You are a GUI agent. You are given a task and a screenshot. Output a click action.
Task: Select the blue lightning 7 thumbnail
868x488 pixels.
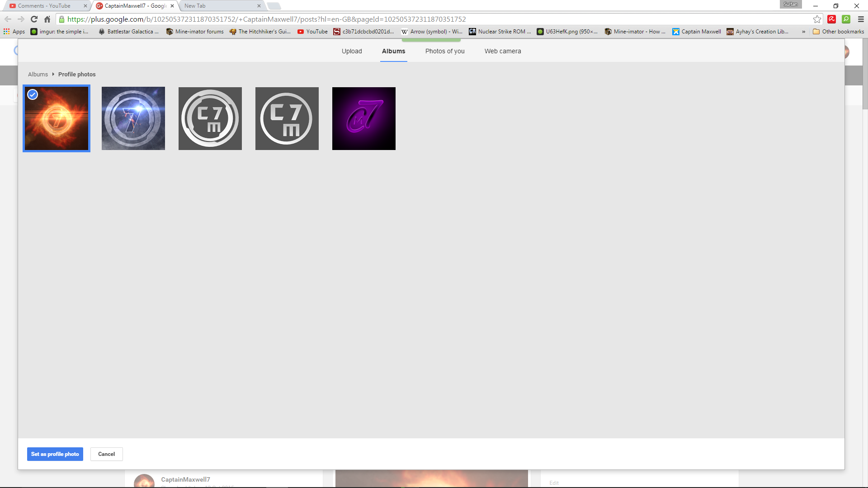(133, 118)
